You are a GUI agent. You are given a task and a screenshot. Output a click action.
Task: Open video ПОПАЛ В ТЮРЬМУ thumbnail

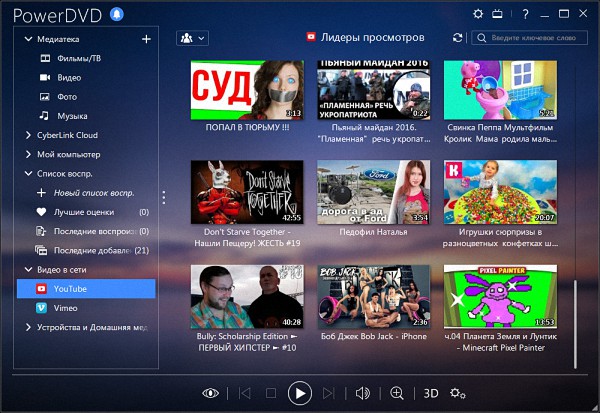pos(247,90)
